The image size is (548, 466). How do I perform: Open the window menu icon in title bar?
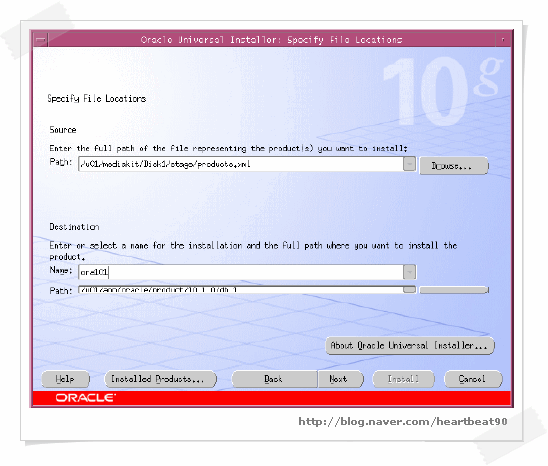coord(41,40)
